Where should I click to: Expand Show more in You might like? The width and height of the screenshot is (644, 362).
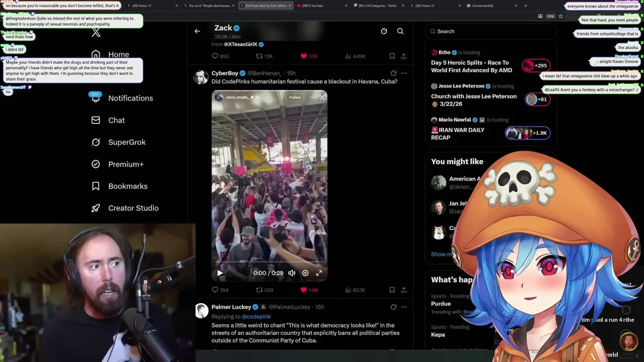click(441, 254)
